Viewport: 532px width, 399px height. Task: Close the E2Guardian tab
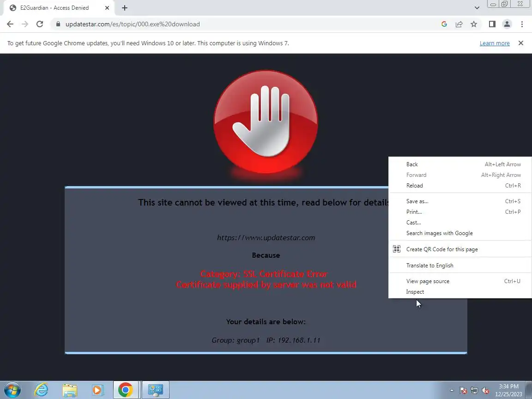107,8
